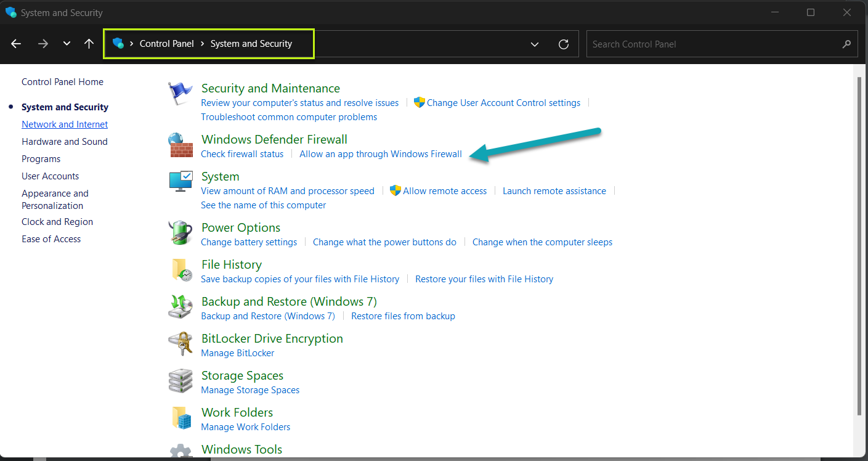Click the File History folder icon
This screenshot has height=461, width=868.
pos(180,270)
